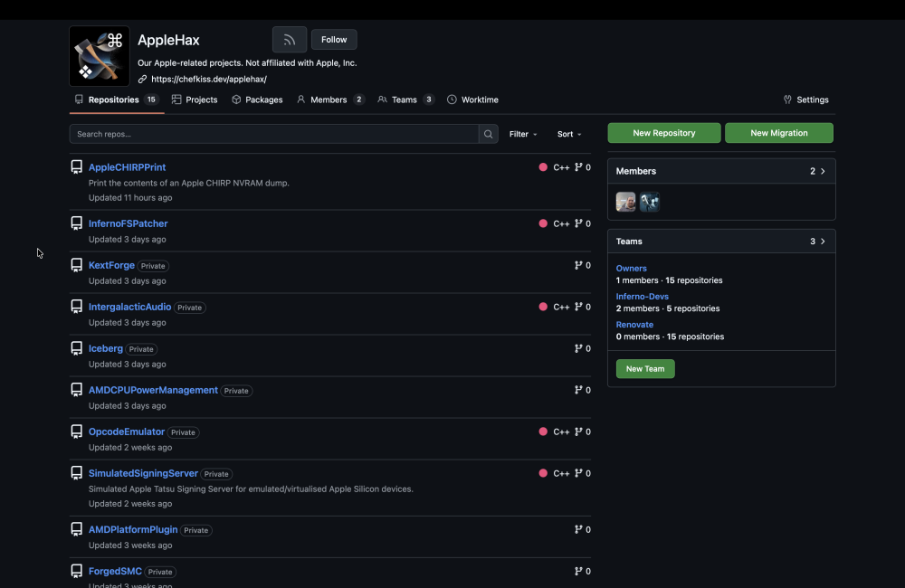Image resolution: width=905 pixels, height=588 pixels.
Task: Open the IntergalacticAudio repository
Action: click(129, 307)
